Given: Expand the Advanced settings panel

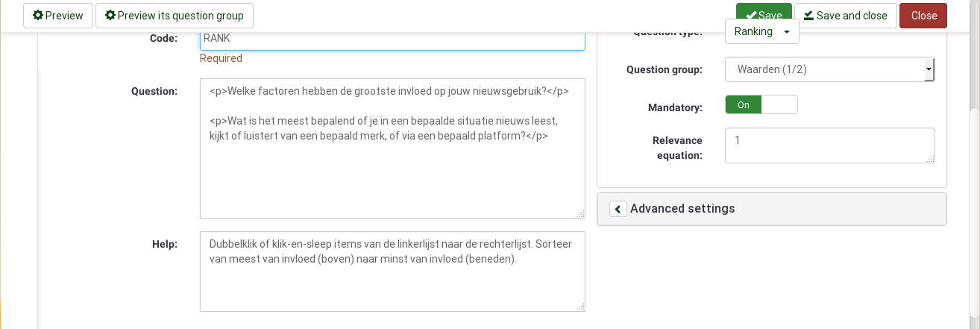Looking at the screenshot, I should click(x=682, y=209).
